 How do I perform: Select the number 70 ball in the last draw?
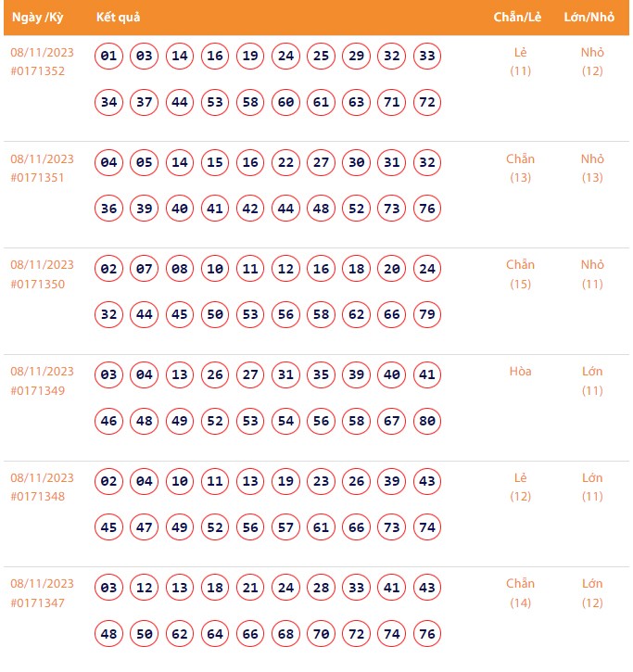[321, 634]
